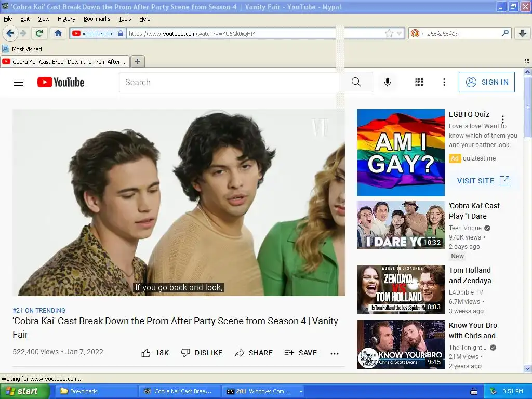Open the Downloads arrow toolbar button
This screenshot has height=399, width=532.
pos(523,33)
